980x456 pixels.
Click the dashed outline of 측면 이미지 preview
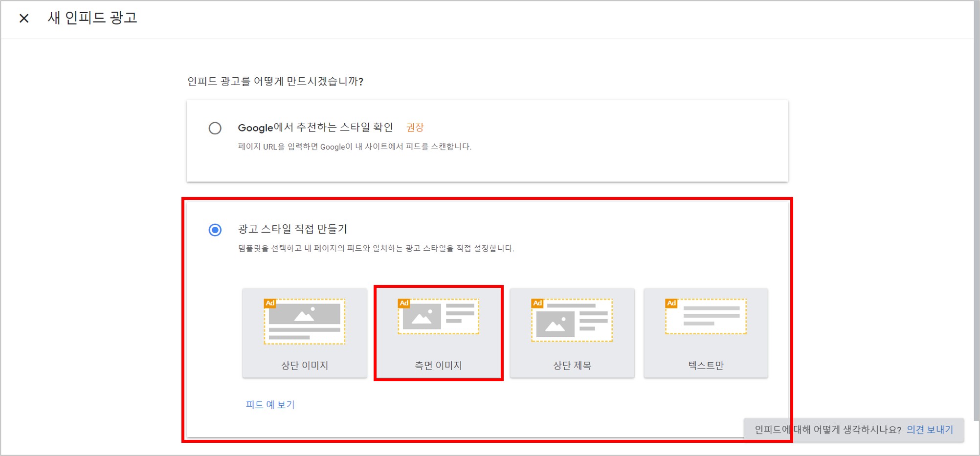[438, 315]
